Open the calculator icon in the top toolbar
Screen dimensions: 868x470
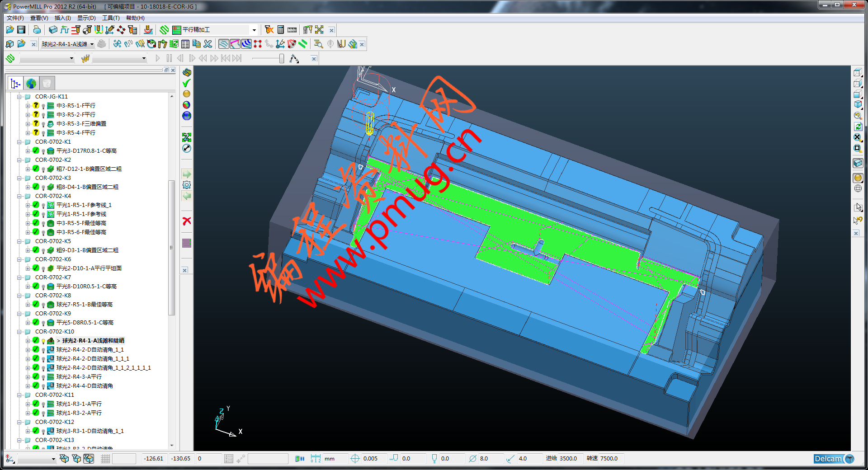pos(281,30)
